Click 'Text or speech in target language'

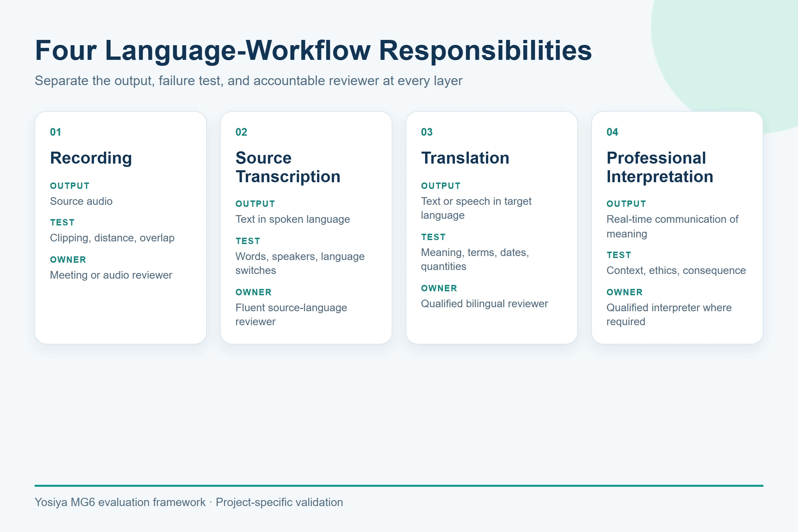476,208
